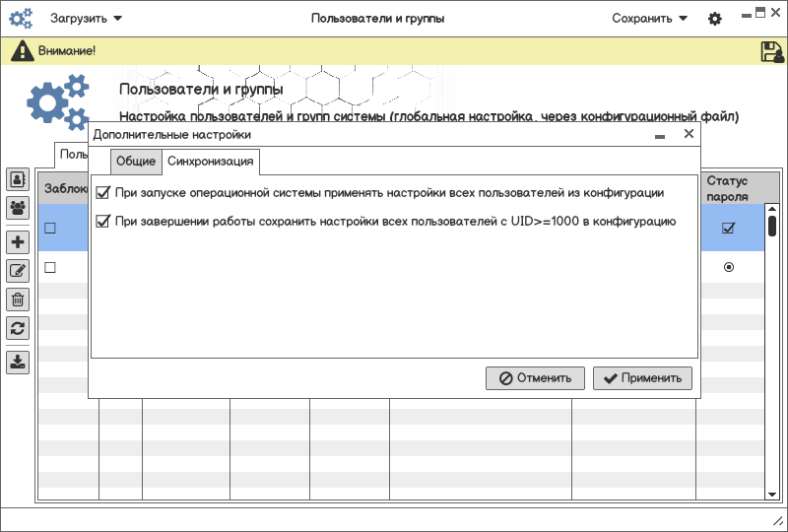Click the download-to-disk icon in the sidebar
The height and width of the screenshot is (532, 788).
tap(18, 362)
